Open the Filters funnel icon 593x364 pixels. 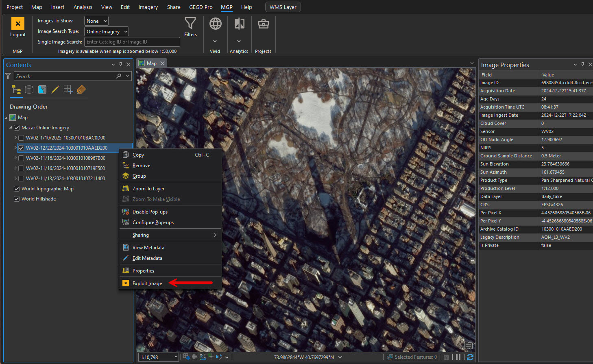point(190,24)
